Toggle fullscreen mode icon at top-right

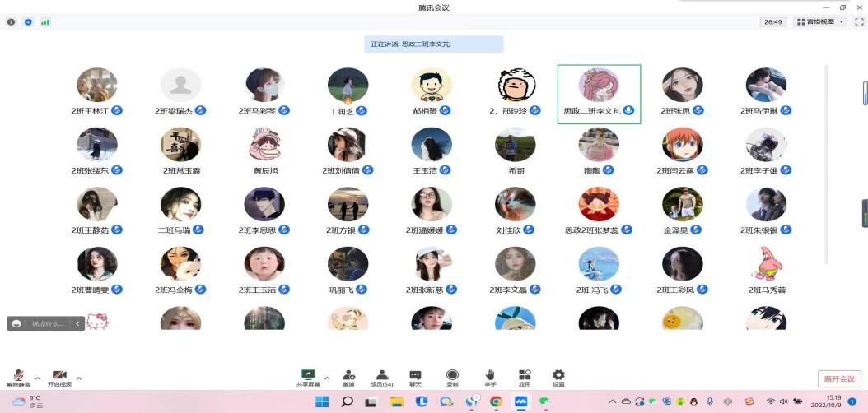point(860,22)
